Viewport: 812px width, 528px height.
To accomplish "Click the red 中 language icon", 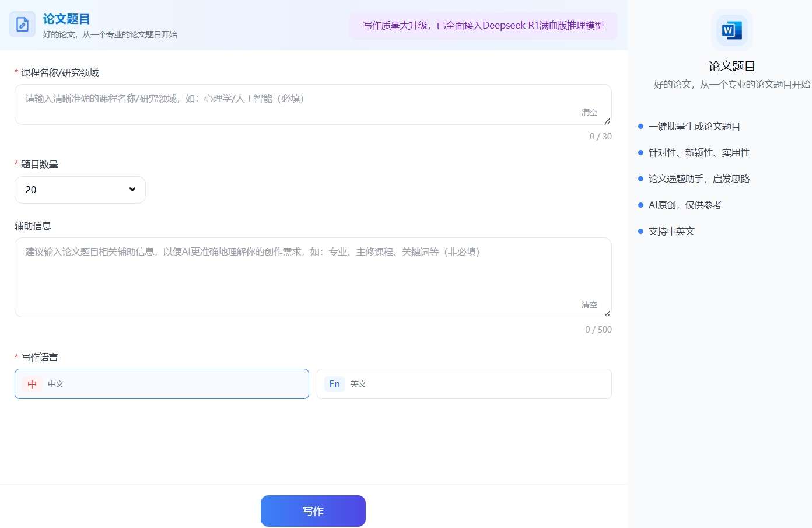I will 32,384.
